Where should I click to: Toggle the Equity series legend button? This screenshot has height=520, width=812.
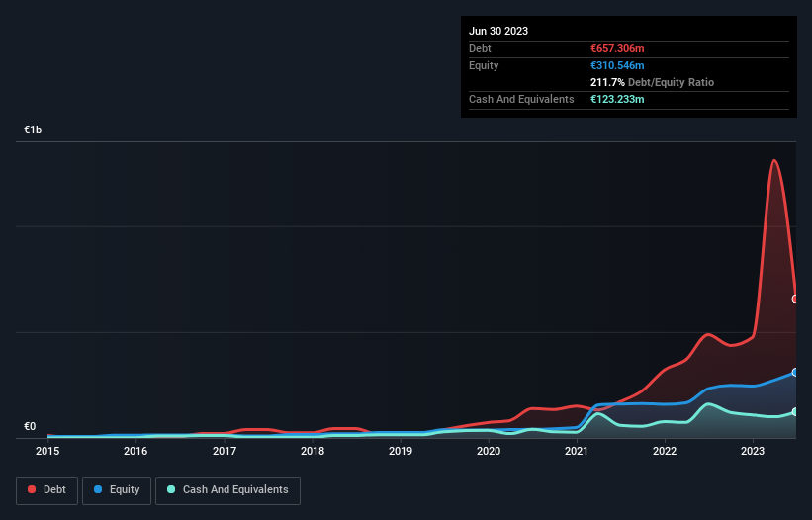tap(117, 490)
